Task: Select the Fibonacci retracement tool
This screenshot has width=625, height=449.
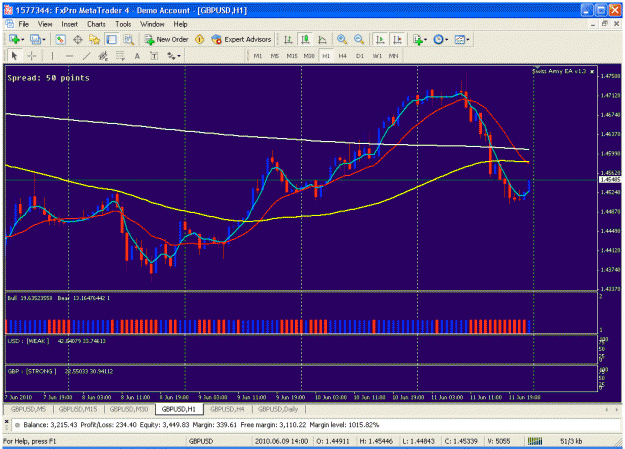Action: (x=120, y=56)
